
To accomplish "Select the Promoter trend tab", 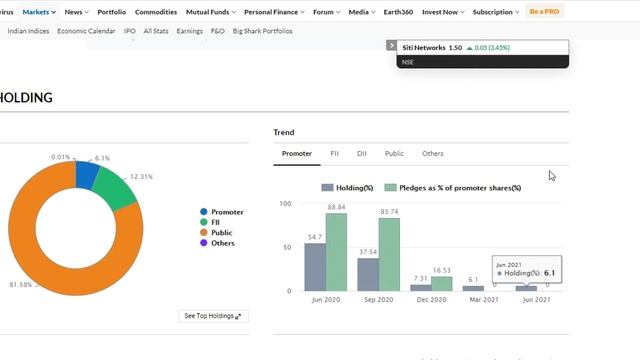I will pos(297,153).
